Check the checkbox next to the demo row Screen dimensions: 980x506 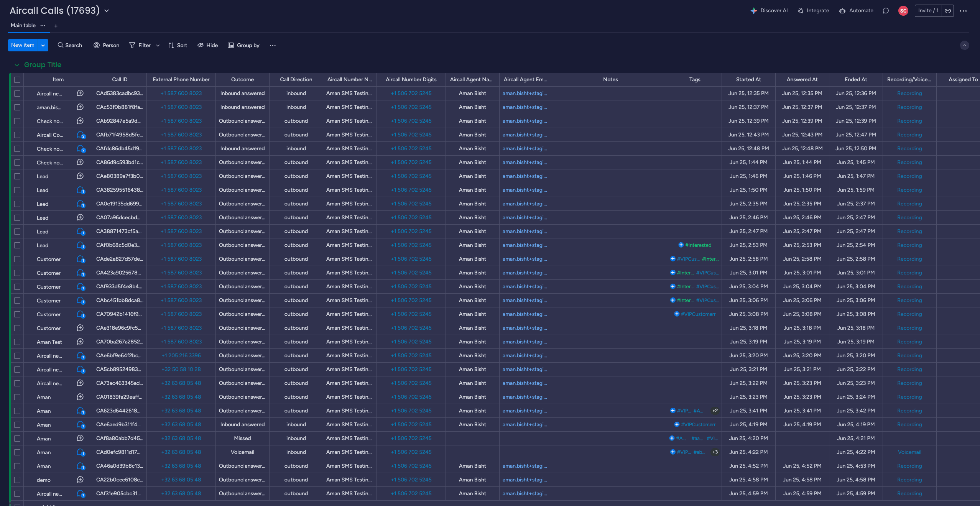coord(17,480)
